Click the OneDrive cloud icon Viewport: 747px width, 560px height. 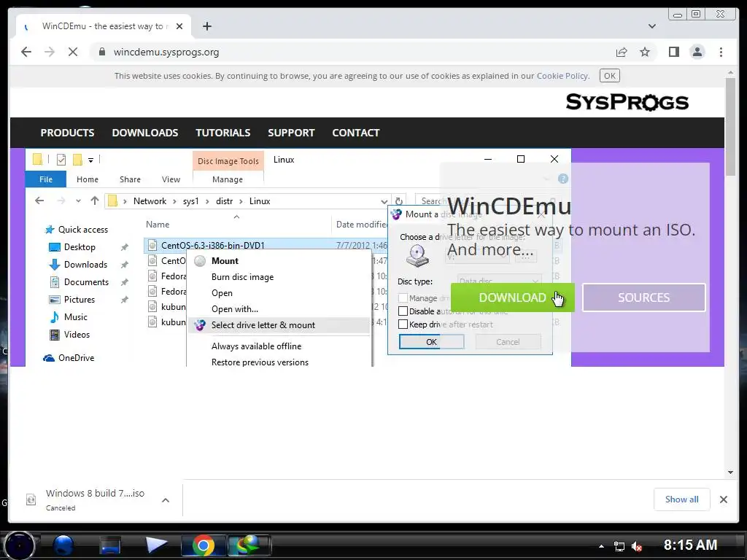point(49,358)
